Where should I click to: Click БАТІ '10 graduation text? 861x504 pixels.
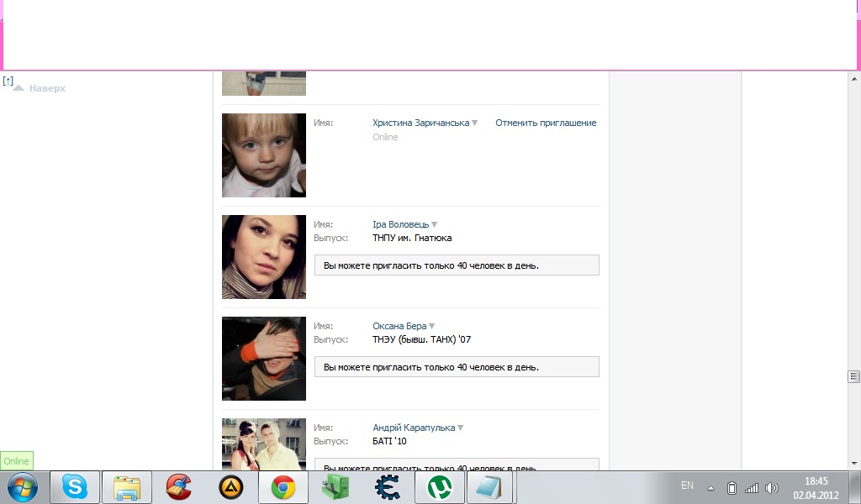point(389,441)
